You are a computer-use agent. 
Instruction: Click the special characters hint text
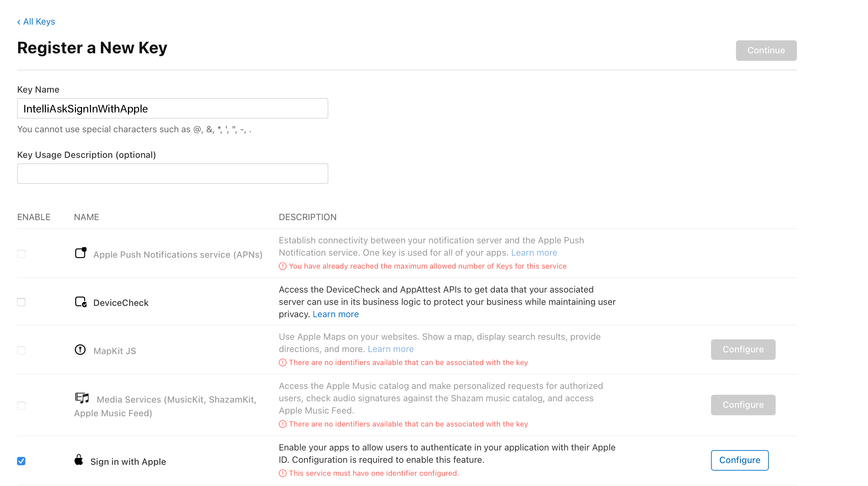tap(134, 129)
